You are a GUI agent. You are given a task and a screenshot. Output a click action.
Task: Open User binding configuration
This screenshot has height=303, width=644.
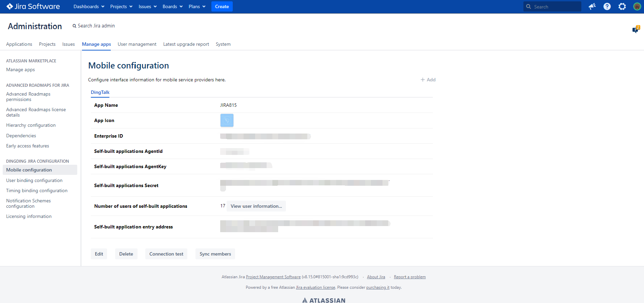tap(34, 180)
